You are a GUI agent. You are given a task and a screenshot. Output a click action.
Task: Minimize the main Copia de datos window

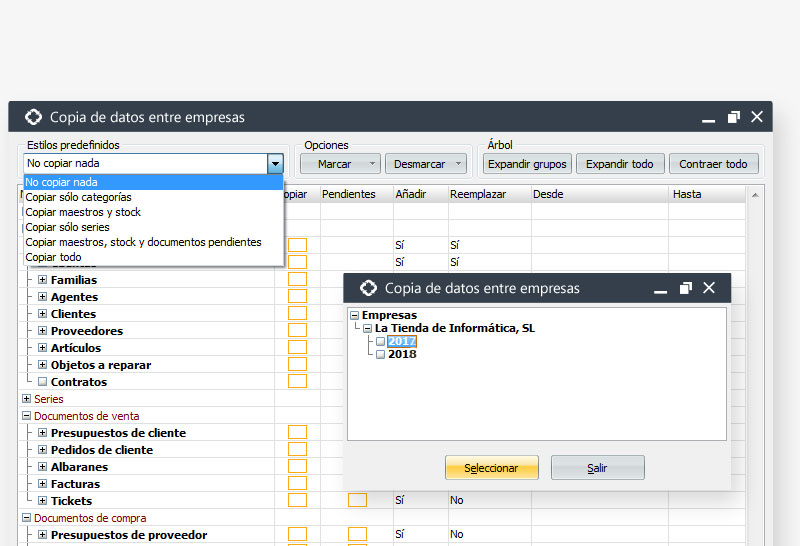click(x=708, y=118)
